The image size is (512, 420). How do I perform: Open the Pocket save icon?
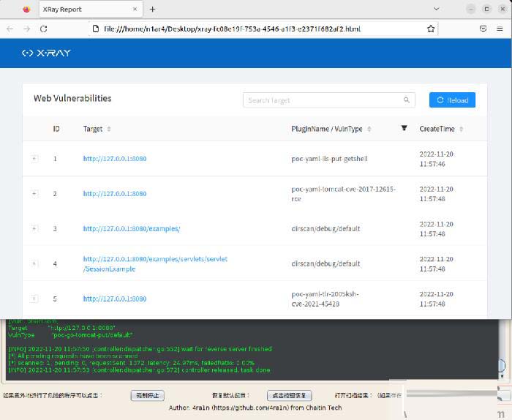point(483,29)
